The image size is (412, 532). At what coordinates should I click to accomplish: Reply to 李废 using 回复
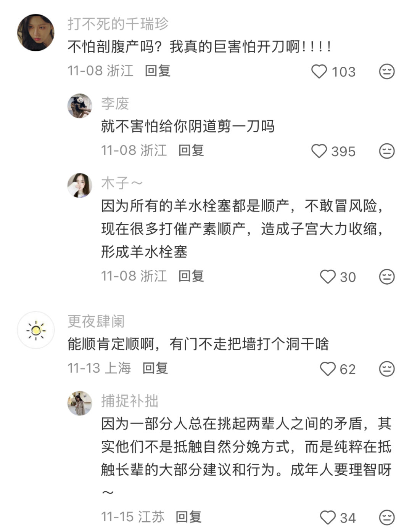click(x=191, y=151)
